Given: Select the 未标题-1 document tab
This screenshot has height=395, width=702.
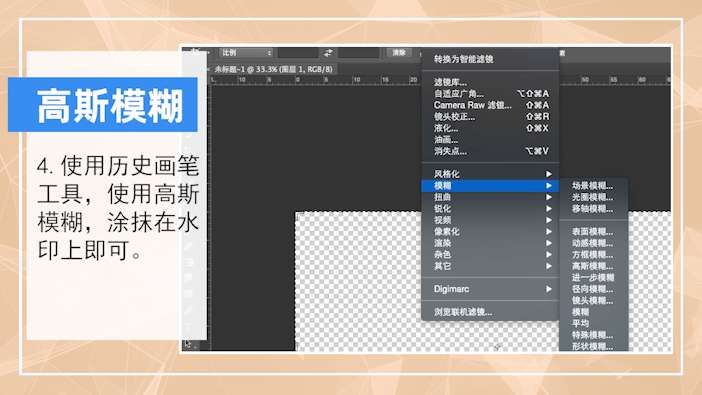Looking at the screenshot, I should pos(274,69).
